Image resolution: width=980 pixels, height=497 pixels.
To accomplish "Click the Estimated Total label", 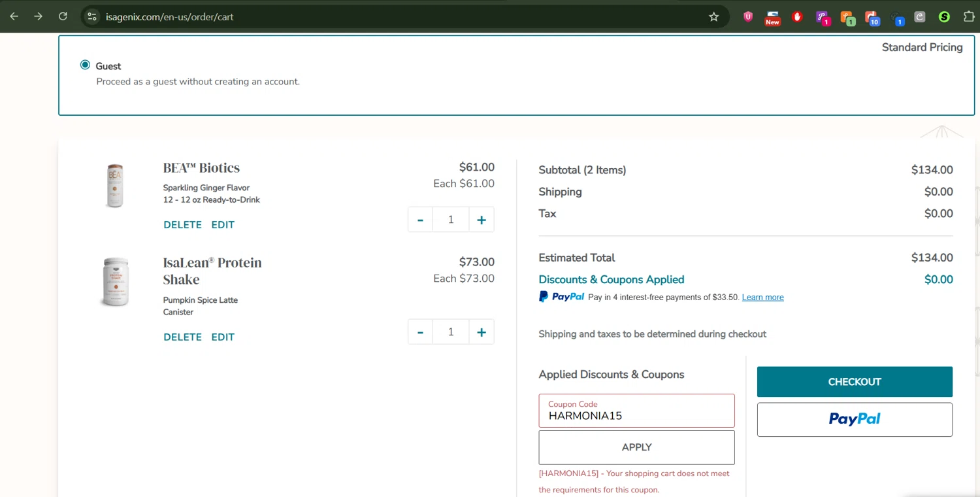I will click(x=576, y=258).
